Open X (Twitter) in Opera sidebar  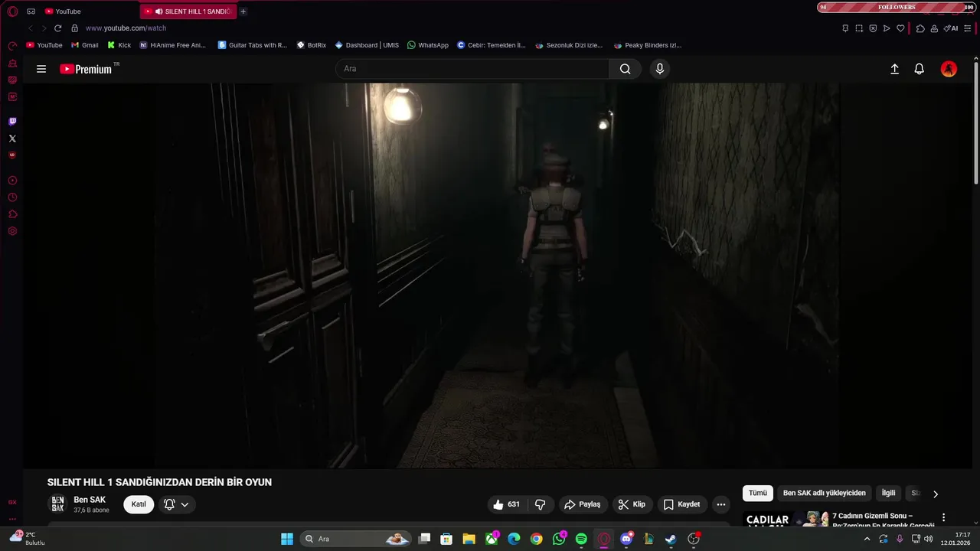click(12, 139)
